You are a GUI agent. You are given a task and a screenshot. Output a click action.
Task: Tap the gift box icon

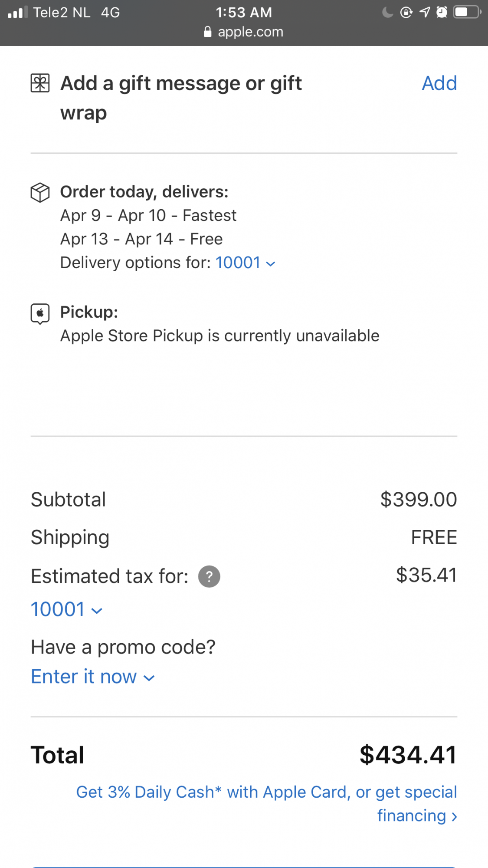pos(40,83)
